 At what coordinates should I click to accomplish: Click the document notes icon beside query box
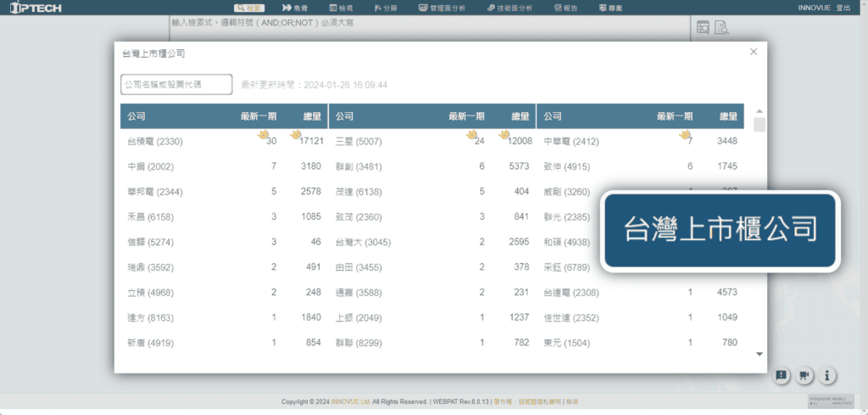(x=721, y=28)
